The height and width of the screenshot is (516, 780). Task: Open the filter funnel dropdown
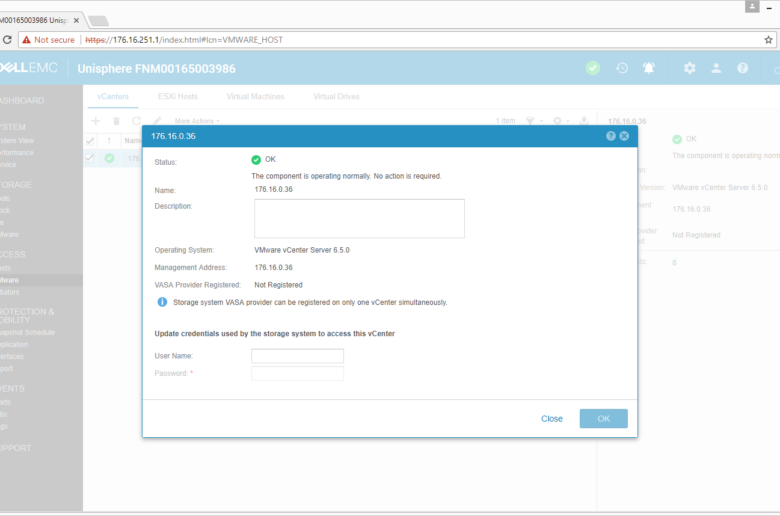(x=533, y=121)
